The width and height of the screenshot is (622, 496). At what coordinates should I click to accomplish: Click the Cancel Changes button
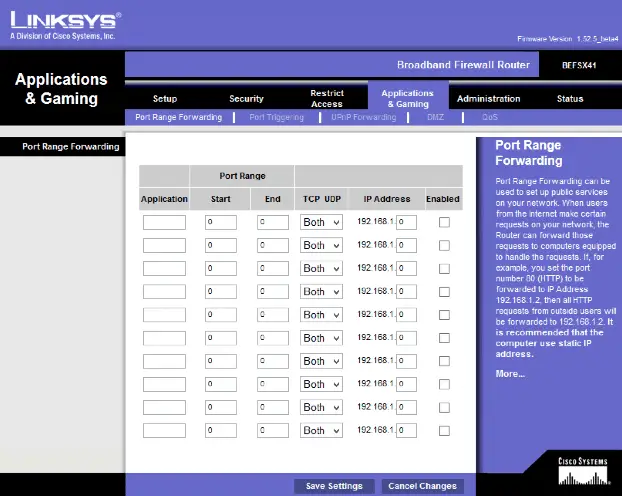pos(422,486)
